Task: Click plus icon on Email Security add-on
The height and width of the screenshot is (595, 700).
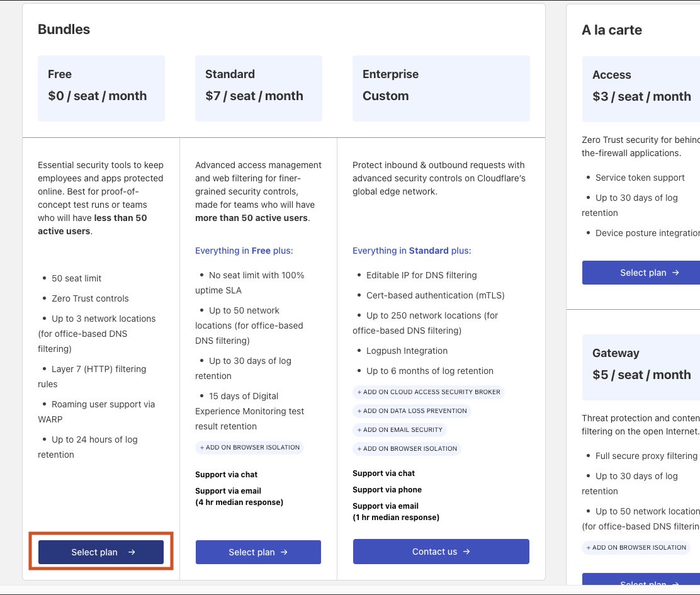Action: click(359, 430)
